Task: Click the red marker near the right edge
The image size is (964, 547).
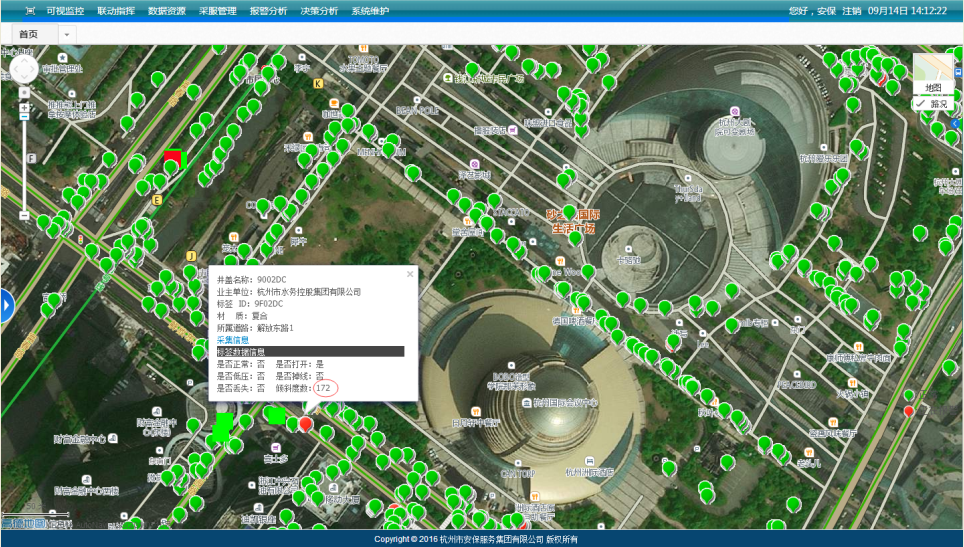Action: [908, 411]
